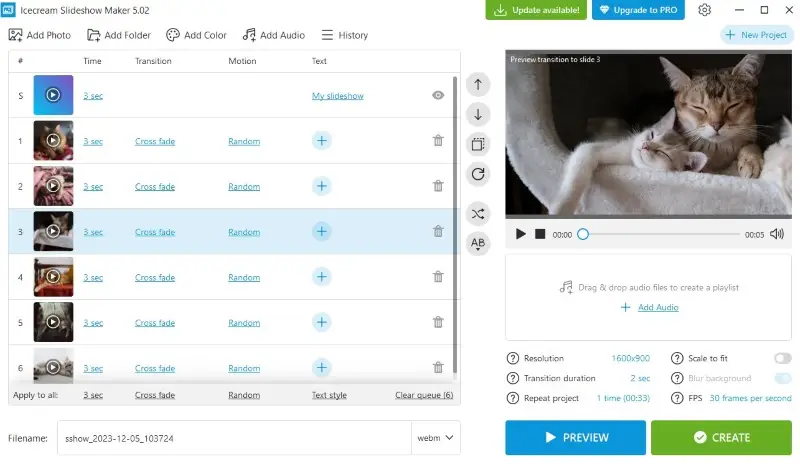Toggle the Scale to fit switch

click(x=782, y=358)
